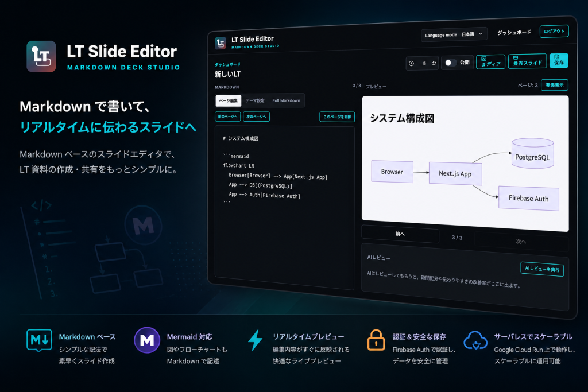The image size is (588, 392).
Task: Open the メディア button
Action: coord(490,61)
